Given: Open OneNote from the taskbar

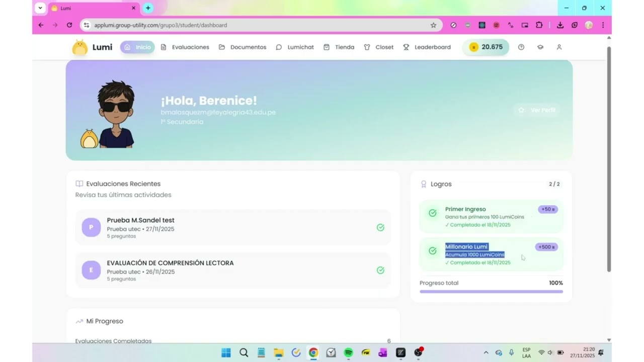Looking at the screenshot, I should point(383,353).
